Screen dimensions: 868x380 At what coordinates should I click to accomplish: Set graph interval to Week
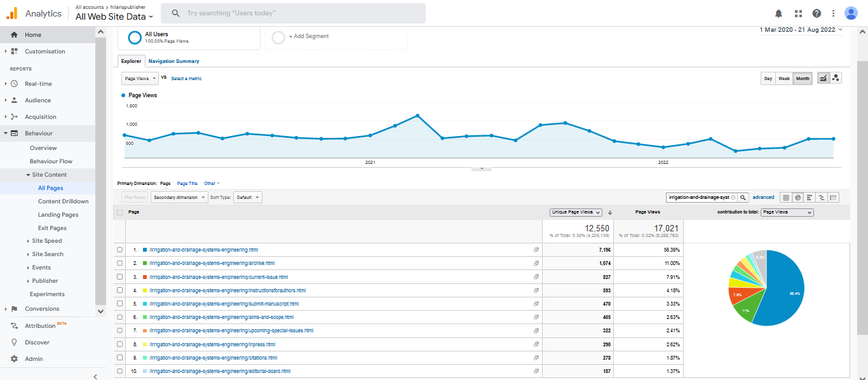(784, 78)
